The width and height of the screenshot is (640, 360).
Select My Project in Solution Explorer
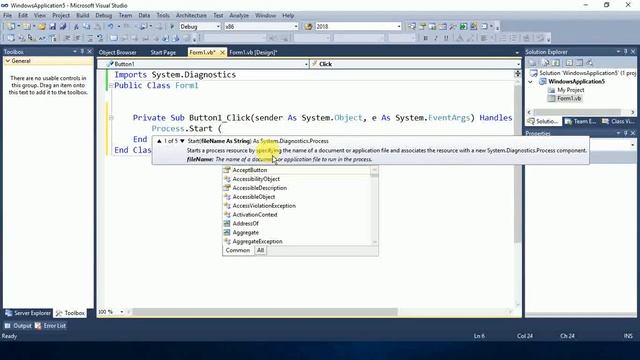click(x=571, y=90)
